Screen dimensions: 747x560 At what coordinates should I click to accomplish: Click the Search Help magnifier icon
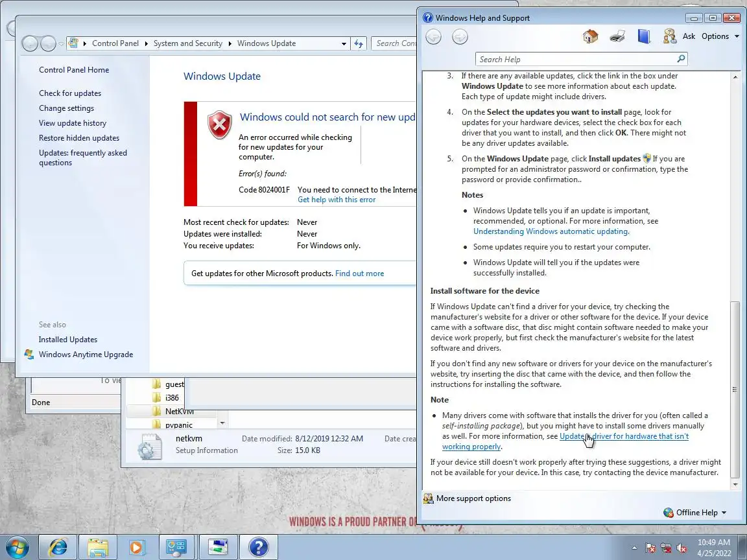point(681,58)
